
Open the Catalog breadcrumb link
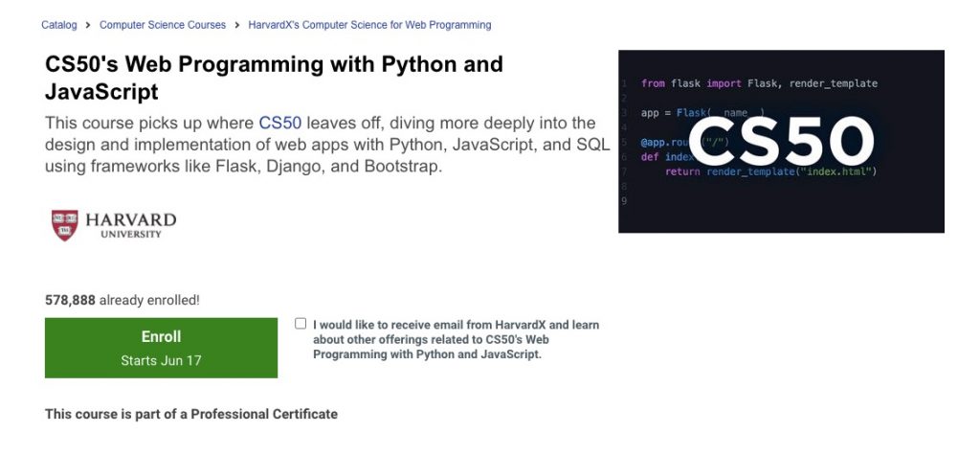[x=59, y=25]
